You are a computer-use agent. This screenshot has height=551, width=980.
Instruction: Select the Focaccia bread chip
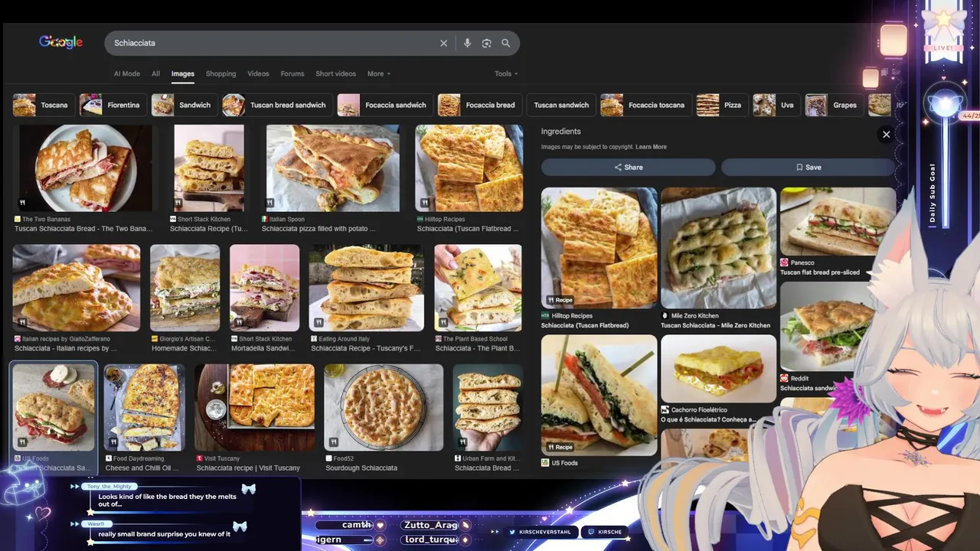tap(479, 105)
